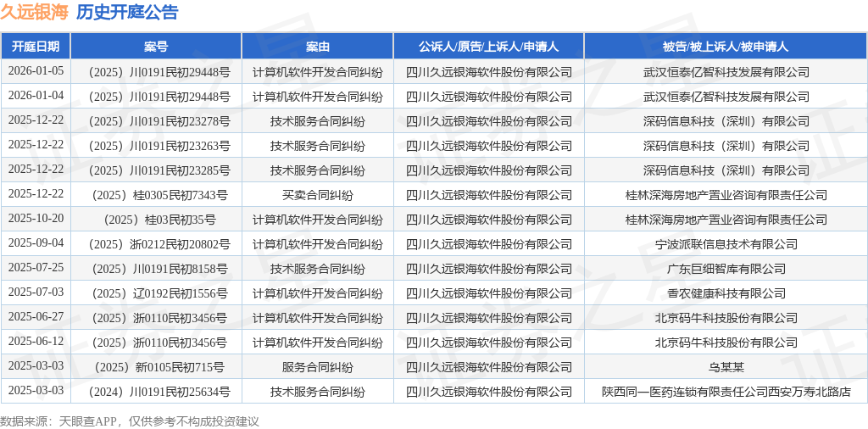868x429 pixels.
Task: Click defendant 武汉恒泰亿智科技发展有限公司 in 2026-01-05 row
Action: pos(726,72)
